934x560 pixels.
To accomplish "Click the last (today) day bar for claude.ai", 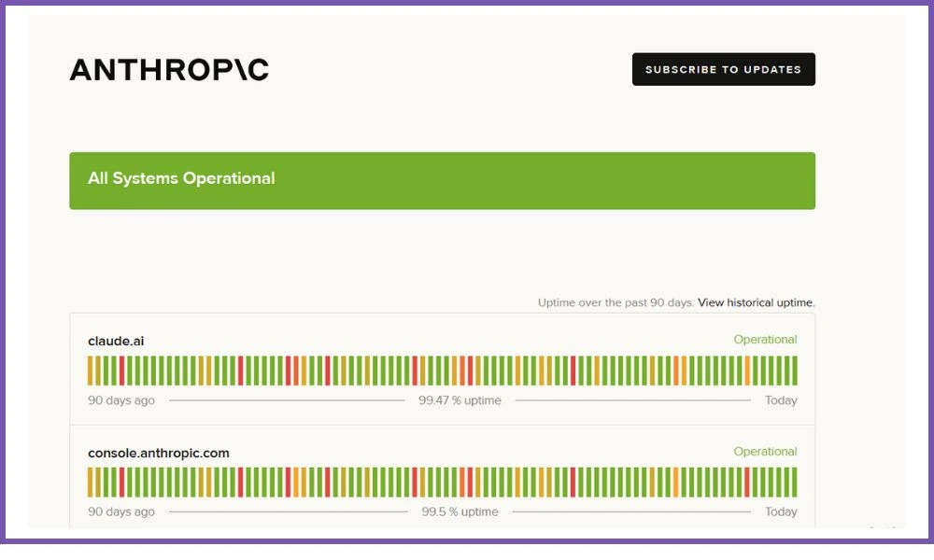I will pyautogui.click(x=794, y=371).
